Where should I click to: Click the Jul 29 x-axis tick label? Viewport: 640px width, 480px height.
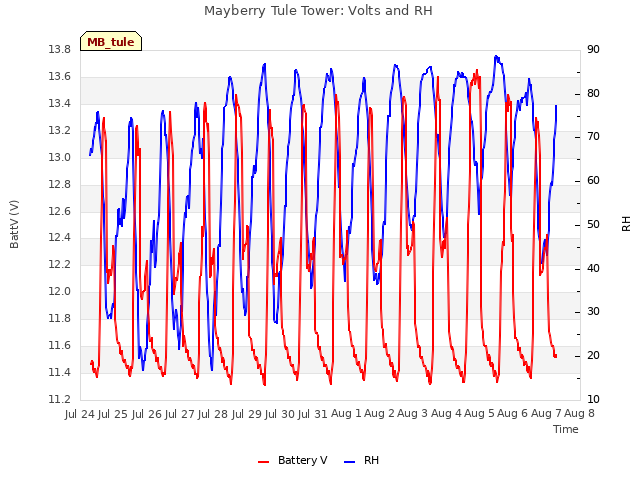pos(246,414)
